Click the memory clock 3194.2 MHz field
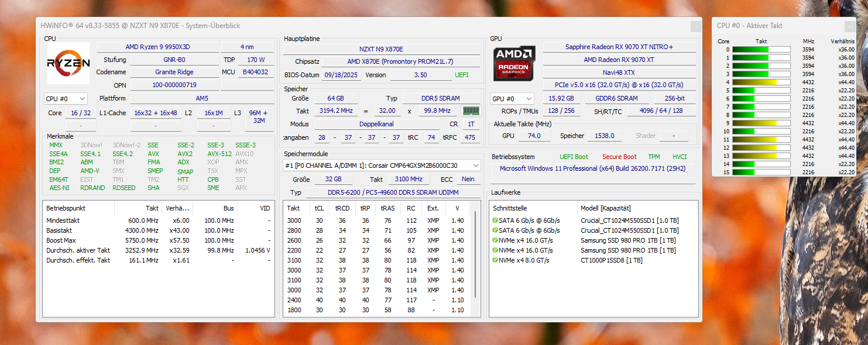 pos(335,111)
